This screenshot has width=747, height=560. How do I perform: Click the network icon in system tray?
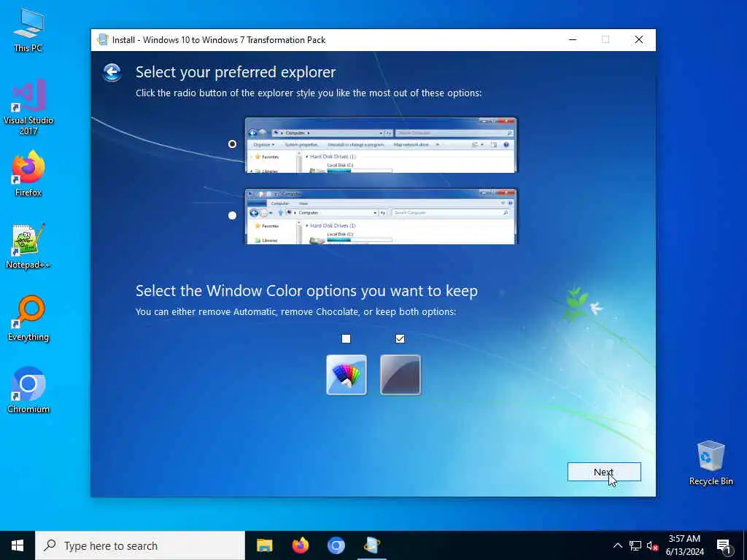pos(635,545)
